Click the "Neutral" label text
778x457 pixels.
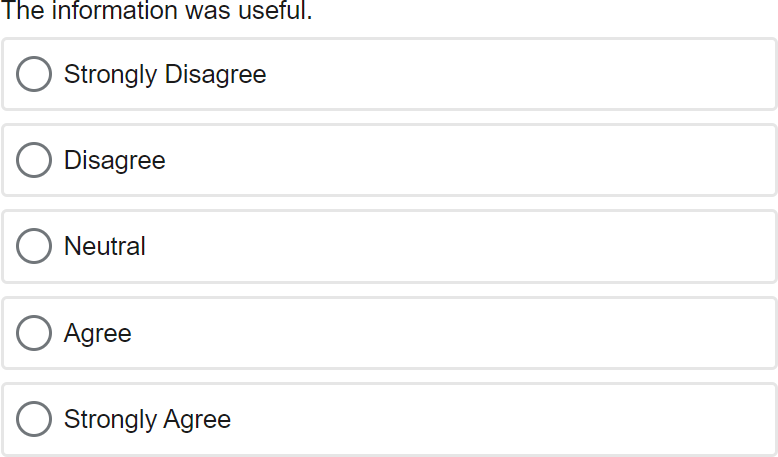[x=105, y=246]
